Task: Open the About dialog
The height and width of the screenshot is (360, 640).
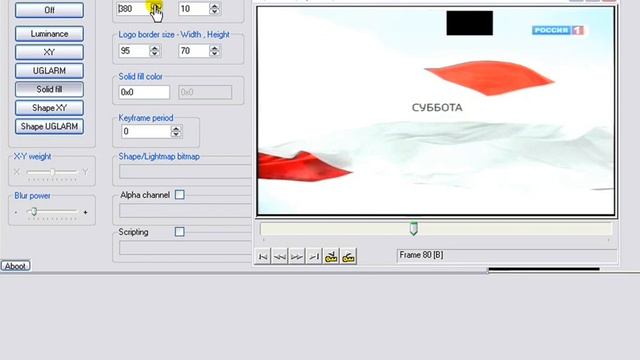Action: tap(16, 266)
